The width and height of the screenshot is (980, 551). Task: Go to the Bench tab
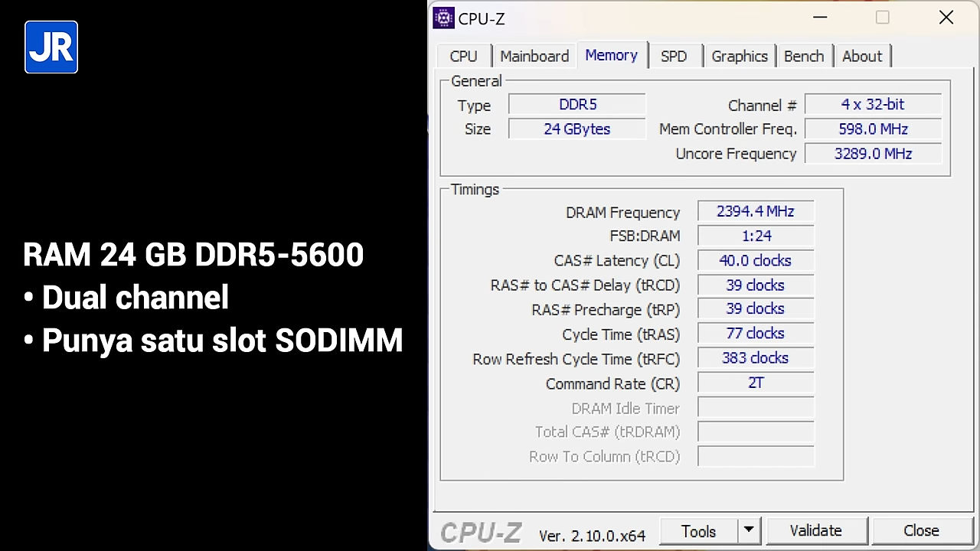click(x=804, y=57)
